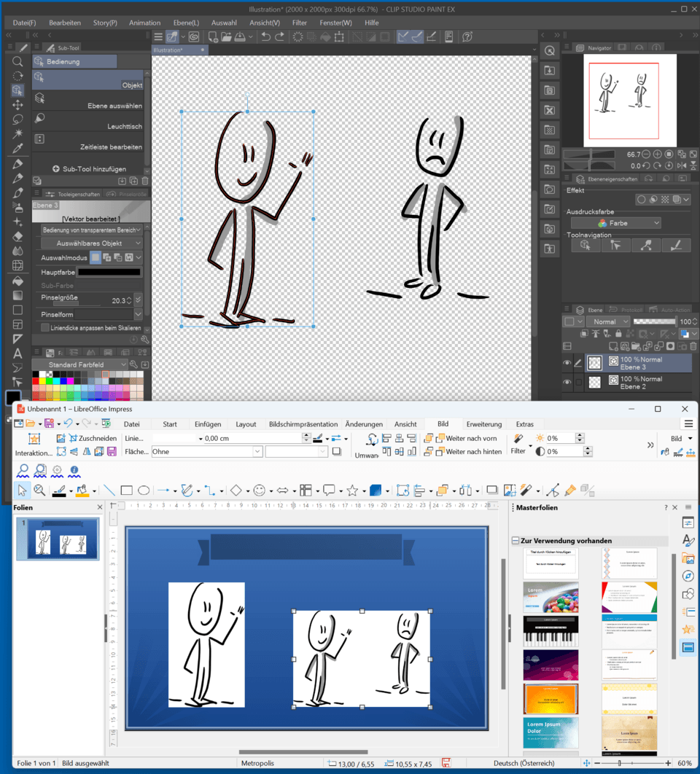The width and height of the screenshot is (700, 774).
Task: Select the Move layer tool in Clip Studio
Action: [x=17, y=105]
